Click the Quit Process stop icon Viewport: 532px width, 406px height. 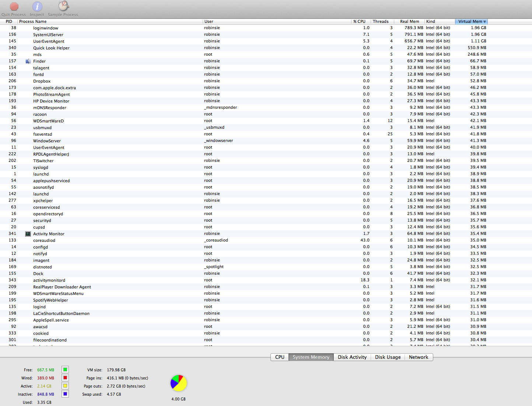[14, 6]
